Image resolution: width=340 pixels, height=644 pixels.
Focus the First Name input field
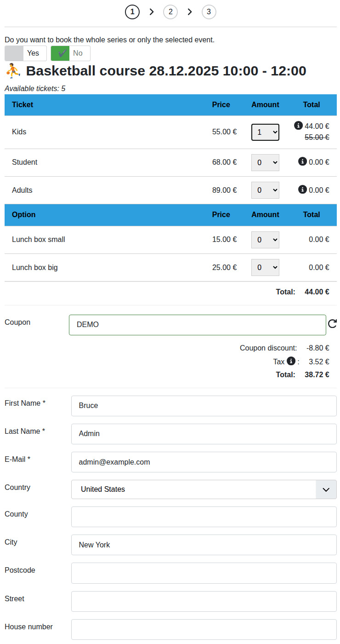click(204, 406)
